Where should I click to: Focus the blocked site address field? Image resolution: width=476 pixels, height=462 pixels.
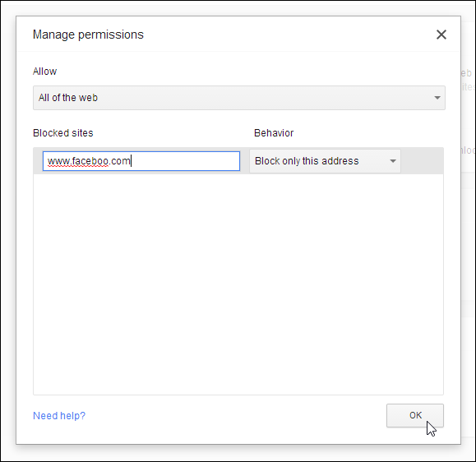click(141, 161)
